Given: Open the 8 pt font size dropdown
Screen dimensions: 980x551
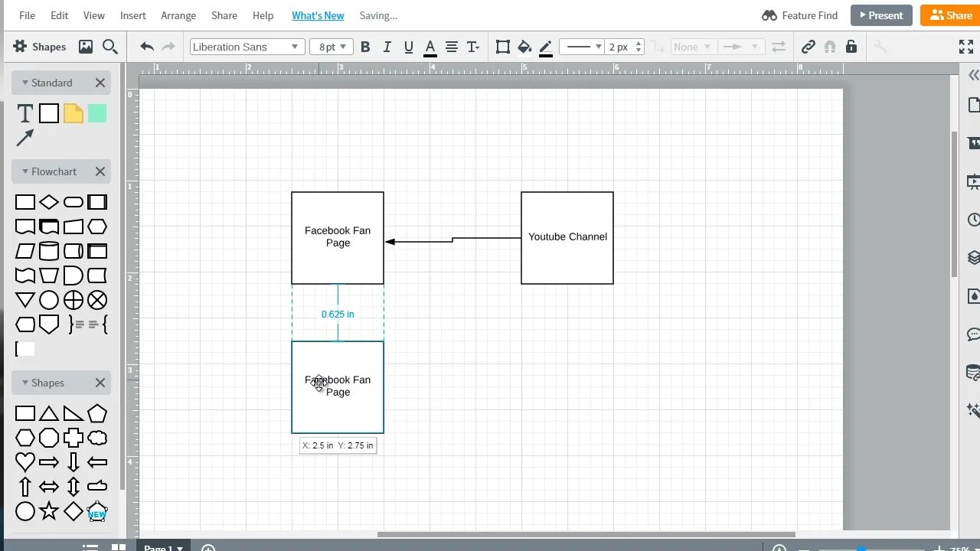Looking at the screenshot, I should point(332,47).
